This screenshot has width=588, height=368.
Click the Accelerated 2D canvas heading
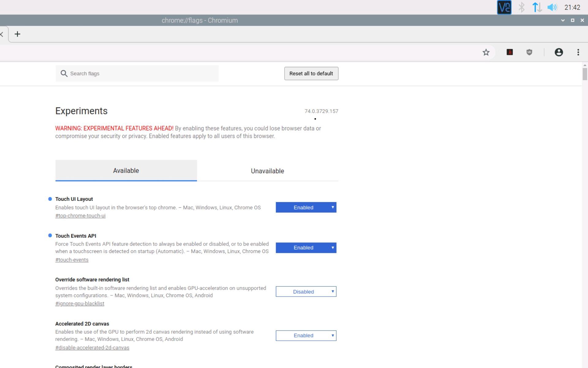tap(82, 324)
